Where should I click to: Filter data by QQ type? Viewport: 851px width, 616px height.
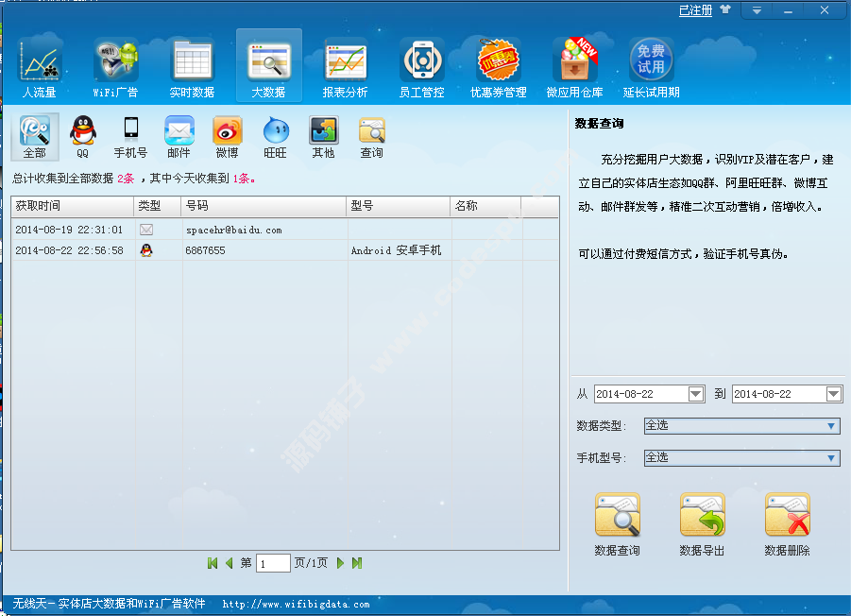[83, 137]
